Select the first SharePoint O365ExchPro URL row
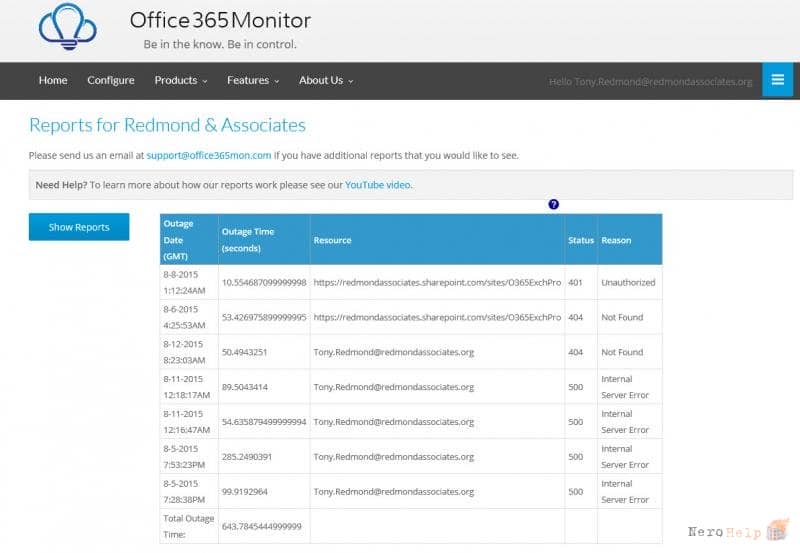Image resolution: width=800 pixels, height=553 pixels. click(x=411, y=282)
